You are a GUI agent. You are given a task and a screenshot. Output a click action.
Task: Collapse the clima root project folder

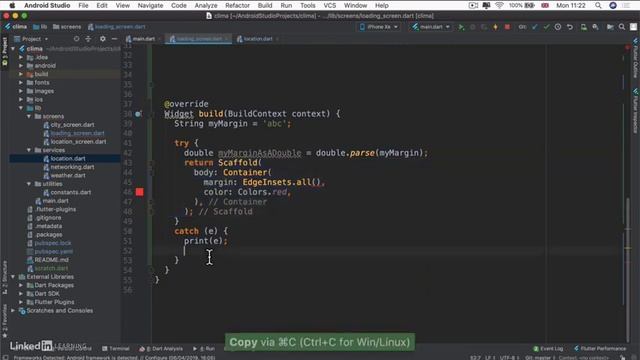13,49
